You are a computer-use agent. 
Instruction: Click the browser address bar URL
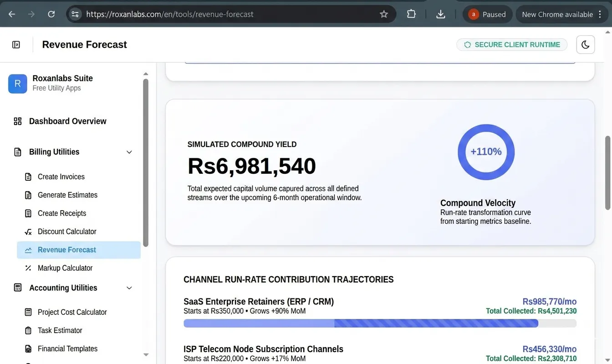pos(170,14)
